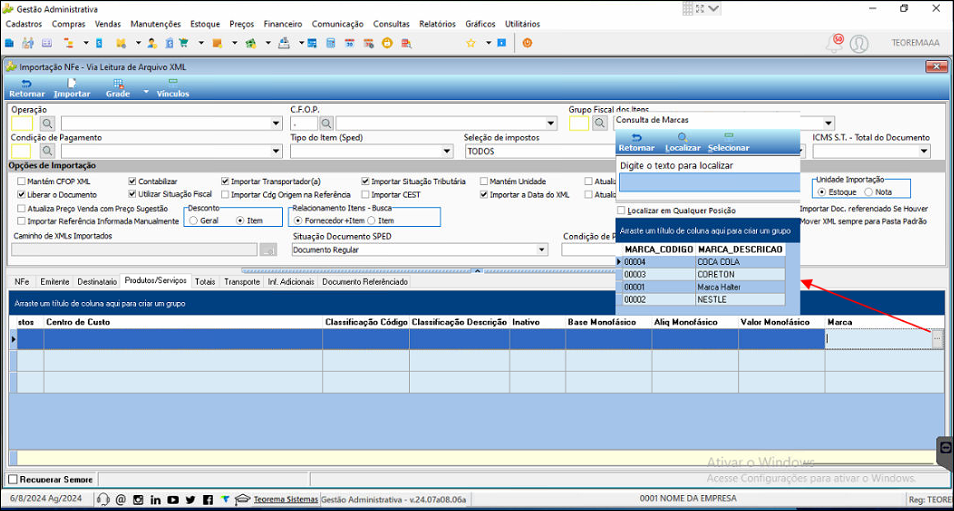
Task: Toggle Liberar o Documento checkbox
Action: coord(22,195)
